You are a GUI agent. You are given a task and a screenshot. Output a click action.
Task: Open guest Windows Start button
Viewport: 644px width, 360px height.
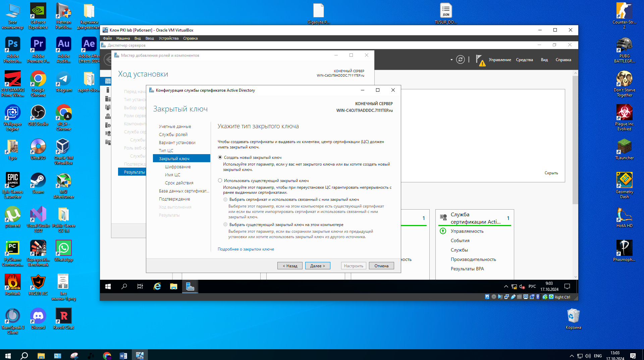coord(108,286)
